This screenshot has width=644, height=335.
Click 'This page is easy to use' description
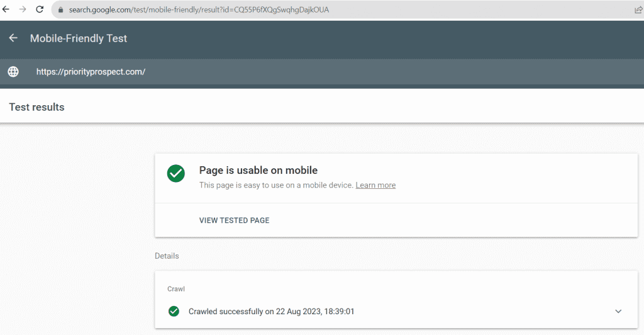click(276, 185)
